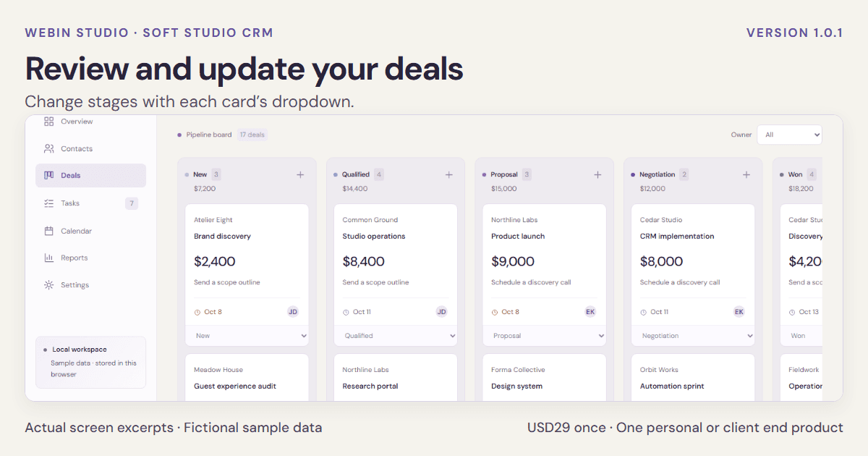Add a deal using the Negotiation column's plus

(x=746, y=174)
